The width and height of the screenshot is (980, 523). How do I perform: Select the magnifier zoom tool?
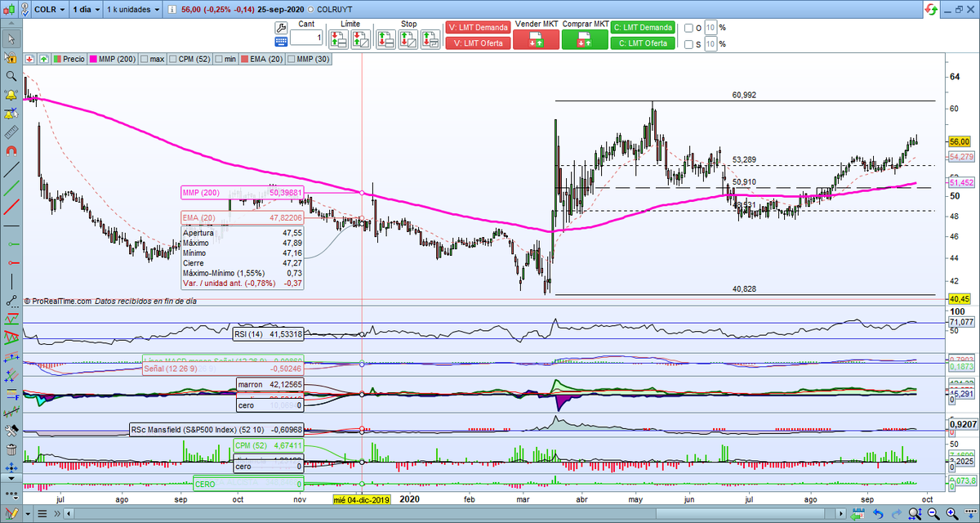click(11, 76)
